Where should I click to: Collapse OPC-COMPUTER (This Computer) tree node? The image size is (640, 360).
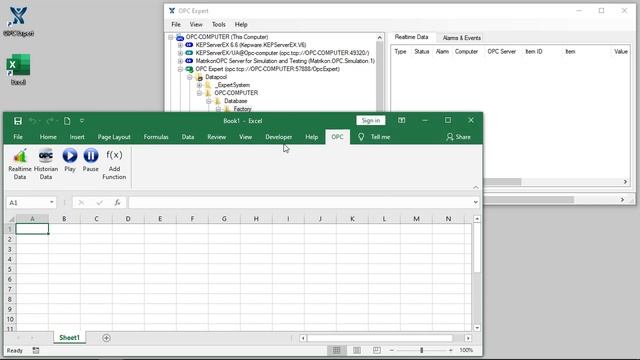pos(171,37)
